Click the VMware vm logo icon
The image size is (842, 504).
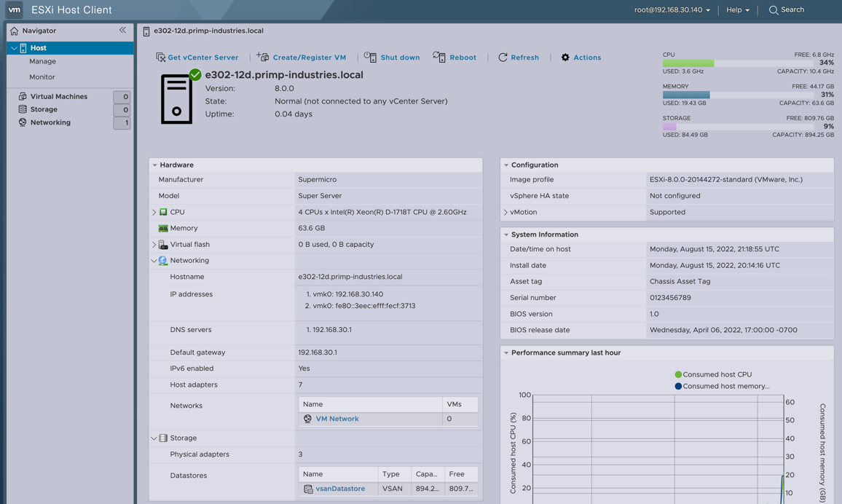click(14, 9)
